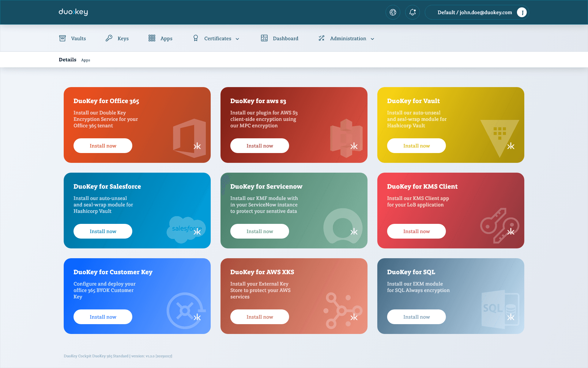Viewport: 588px width, 368px height.
Task: Click the AWS S3 logo on the card
Action: pyautogui.click(x=346, y=138)
